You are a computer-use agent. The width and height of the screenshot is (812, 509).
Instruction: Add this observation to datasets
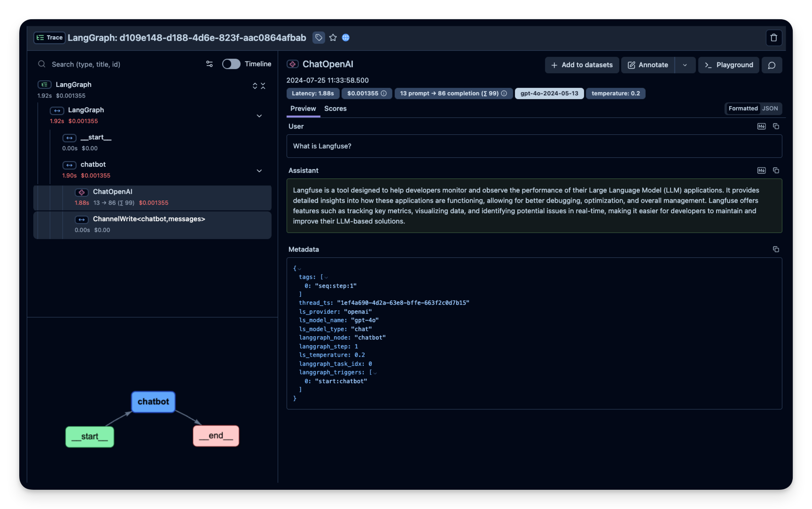click(581, 65)
